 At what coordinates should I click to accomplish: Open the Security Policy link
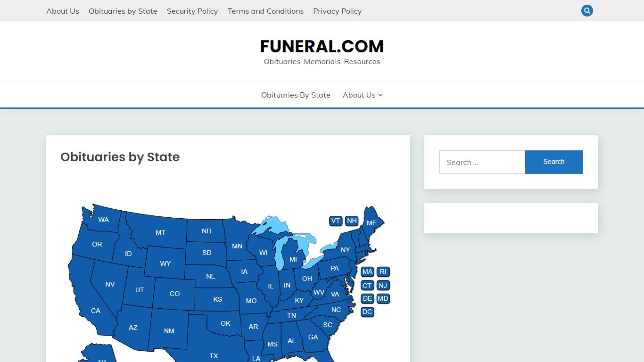pyautogui.click(x=192, y=11)
